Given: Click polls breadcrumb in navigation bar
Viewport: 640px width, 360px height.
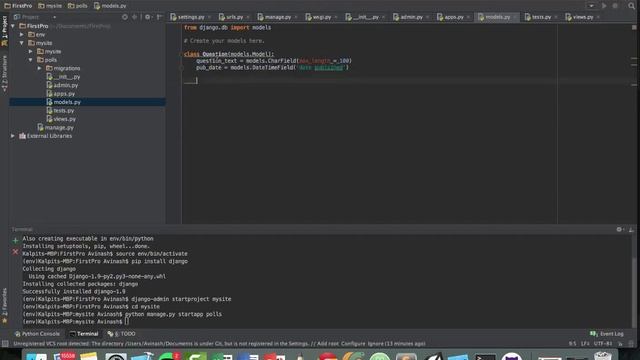Looking at the screenshot, I should 78,6.
